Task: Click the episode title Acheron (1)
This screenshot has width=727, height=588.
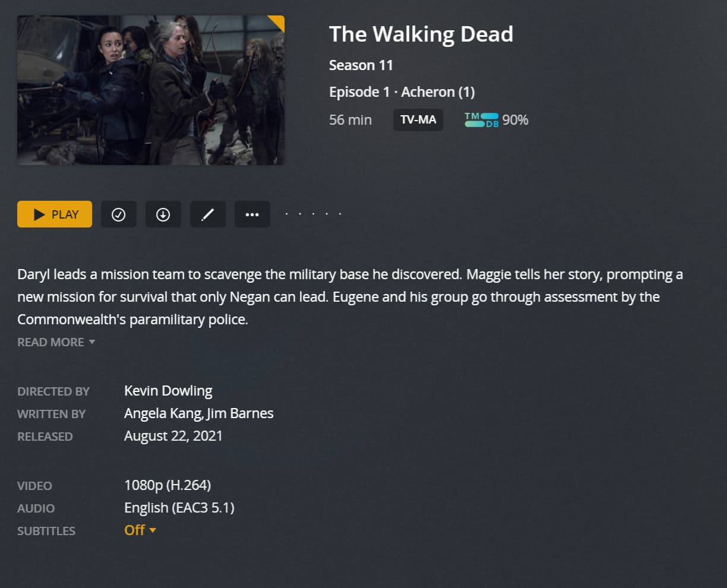Action: point(438,92)
